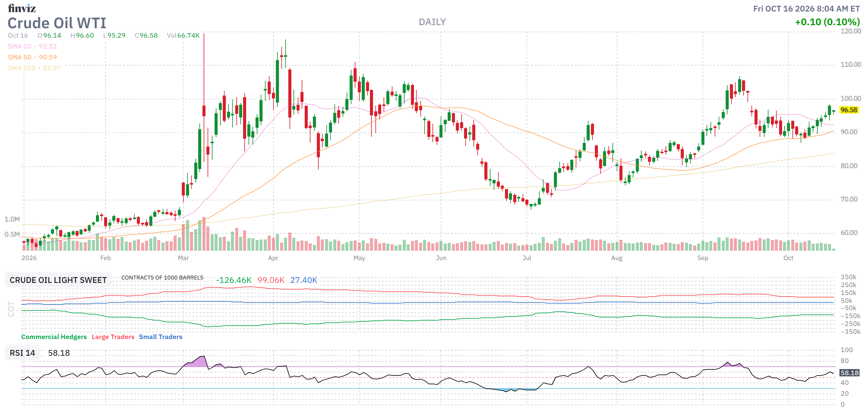Image resolution: width=868 pixels, height=414 pixels.
Task: Click the close price 96.58 in header
Action: coord(149,36)
